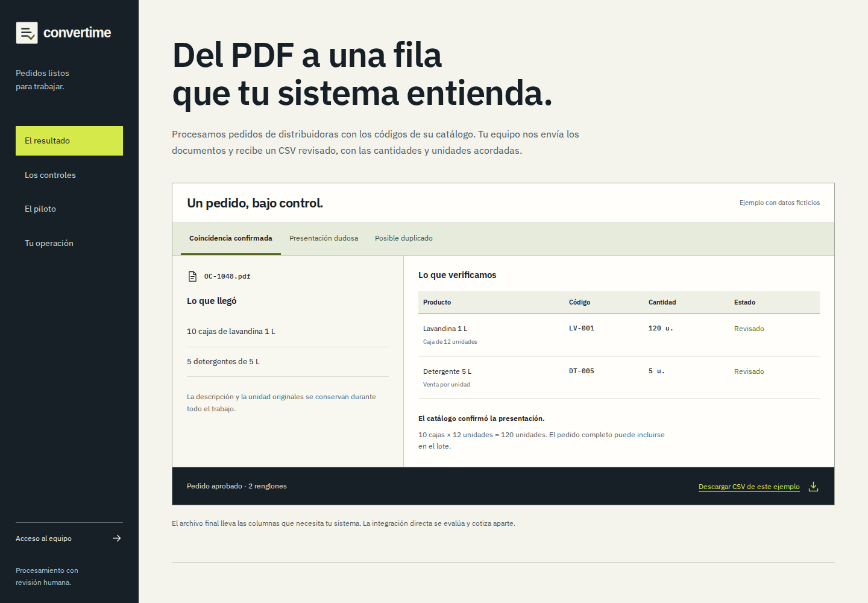
Task: Switch to the Coincidencia confirmada tab
Action: click(x=231, y=239)
